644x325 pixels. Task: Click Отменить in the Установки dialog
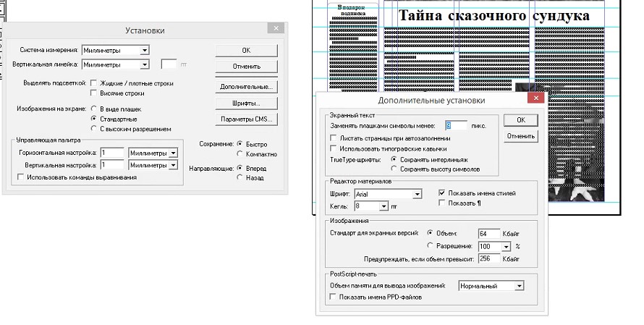pyautogui.click(x=246, y=66)
